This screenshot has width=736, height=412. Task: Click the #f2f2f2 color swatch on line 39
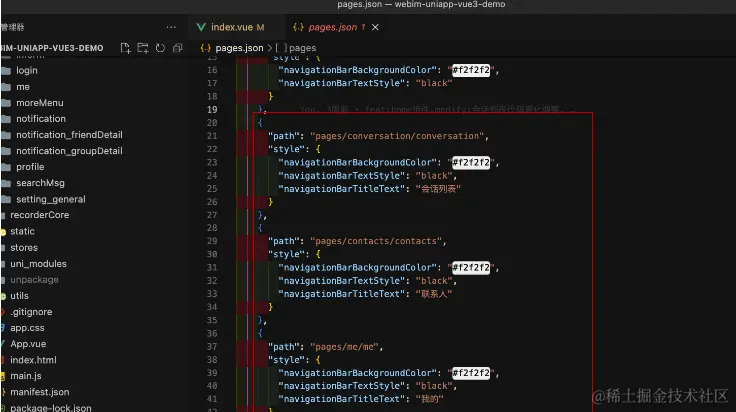470,373
